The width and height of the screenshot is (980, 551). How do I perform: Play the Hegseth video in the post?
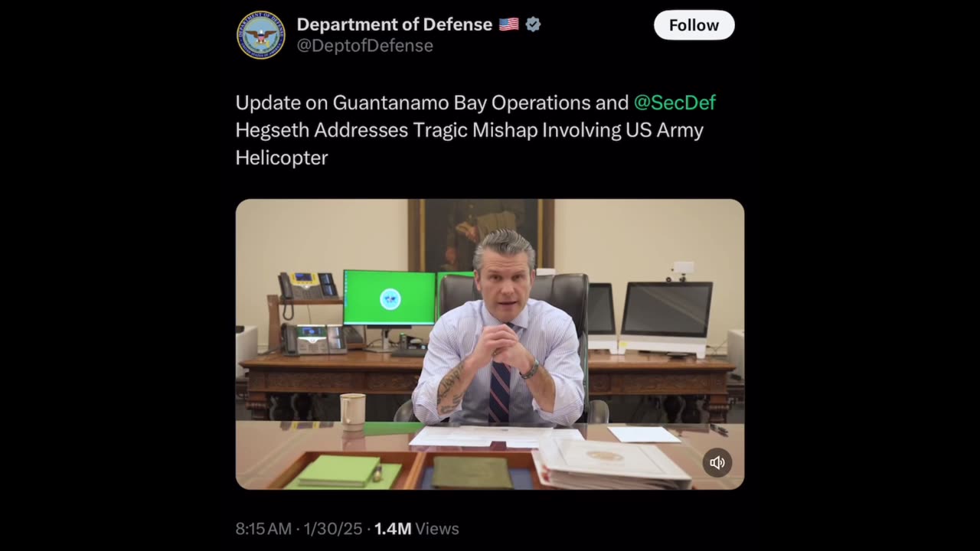point(490,344)
